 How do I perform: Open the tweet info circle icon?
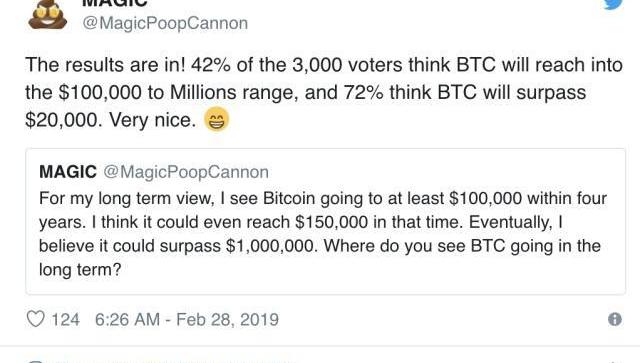pos(615,319)
